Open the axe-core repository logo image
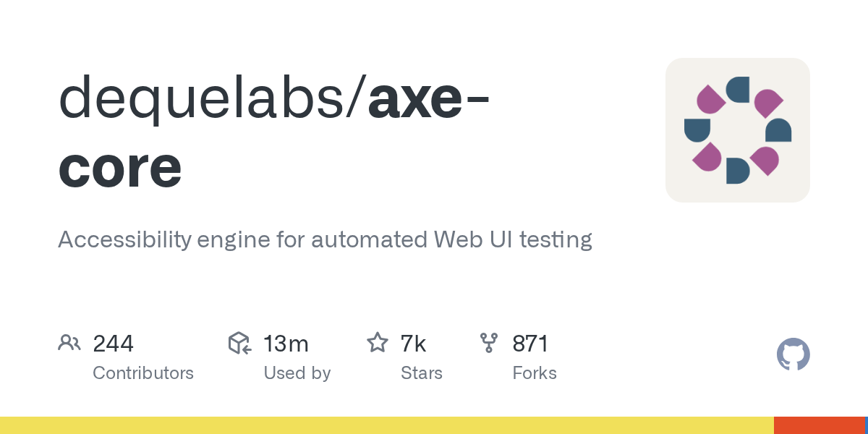This screenshot has height=434, width=868. [737, 130]
